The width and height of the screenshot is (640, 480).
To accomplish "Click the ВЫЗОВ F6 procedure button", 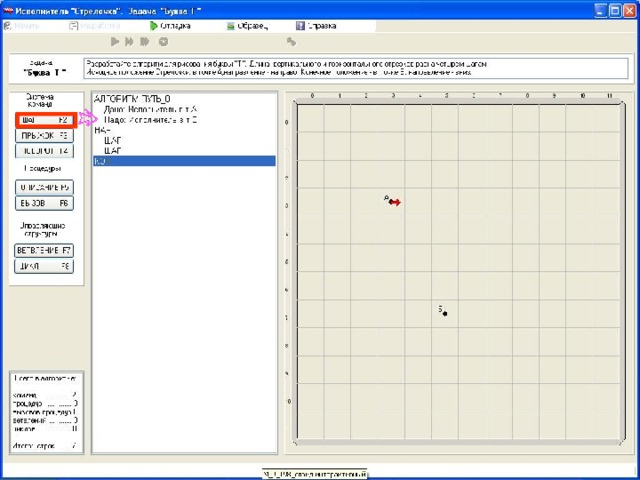I will (x=44, y=203).
